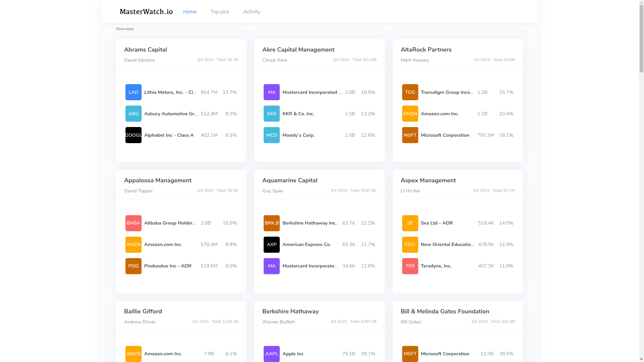
Task: Click the AXP ticker badge for American Express
Action: point(272,245)
